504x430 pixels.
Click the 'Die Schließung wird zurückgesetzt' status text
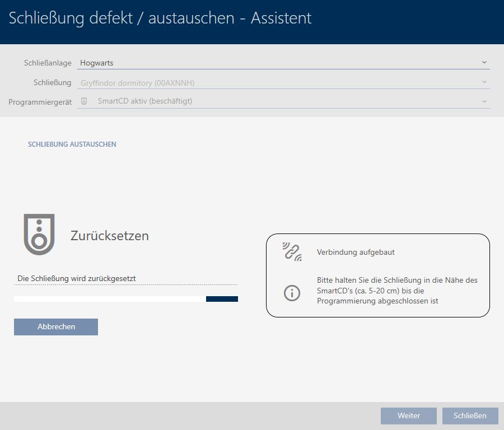click(77, 278)
